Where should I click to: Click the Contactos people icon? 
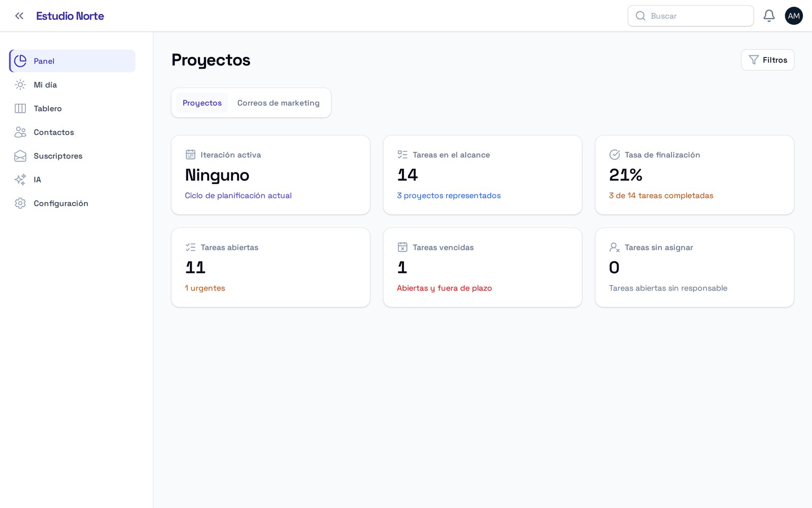click(x=20, y=132)
